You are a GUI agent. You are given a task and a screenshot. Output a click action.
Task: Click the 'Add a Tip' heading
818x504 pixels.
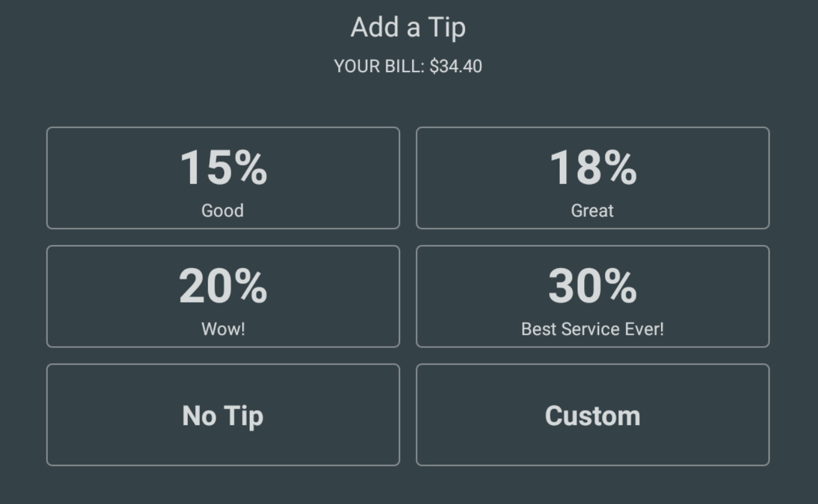click(x=408, y=27)
